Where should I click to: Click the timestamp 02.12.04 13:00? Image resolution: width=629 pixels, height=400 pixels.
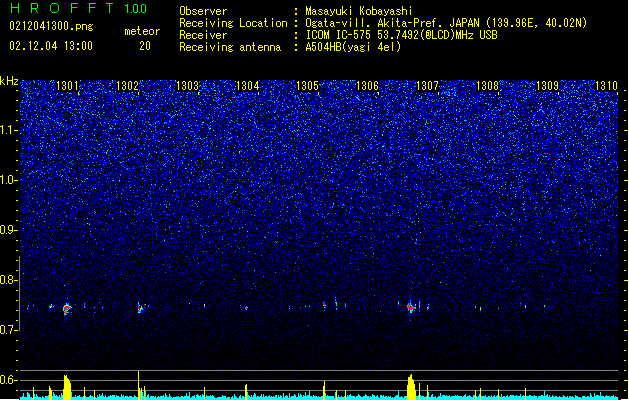coord(51,46)
